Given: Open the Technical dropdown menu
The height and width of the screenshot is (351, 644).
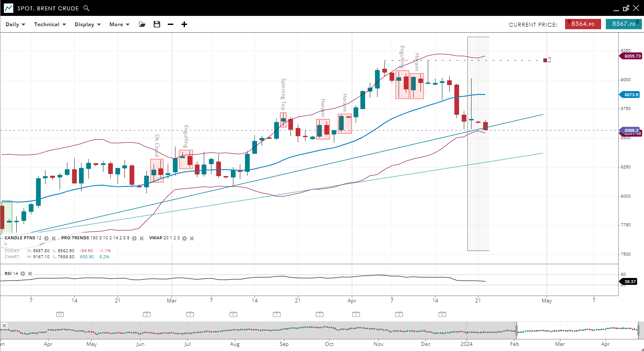Looking at the screenshot, I should (x=50, y=24).
